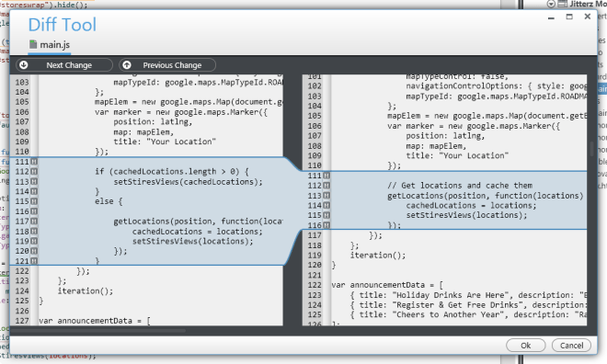The image size is (607, 364).
Task: Maximize the Diff Tool window
Action: (x=569, y=17)
